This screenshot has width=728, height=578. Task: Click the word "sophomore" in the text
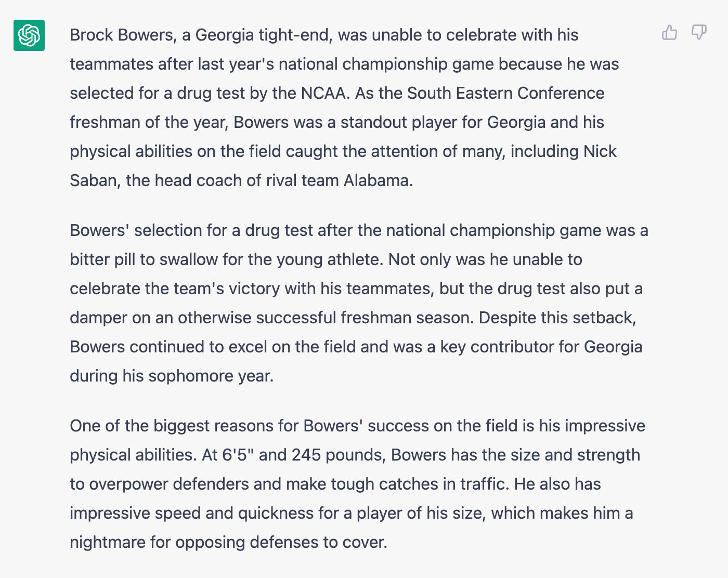click(x=191, y=376)
